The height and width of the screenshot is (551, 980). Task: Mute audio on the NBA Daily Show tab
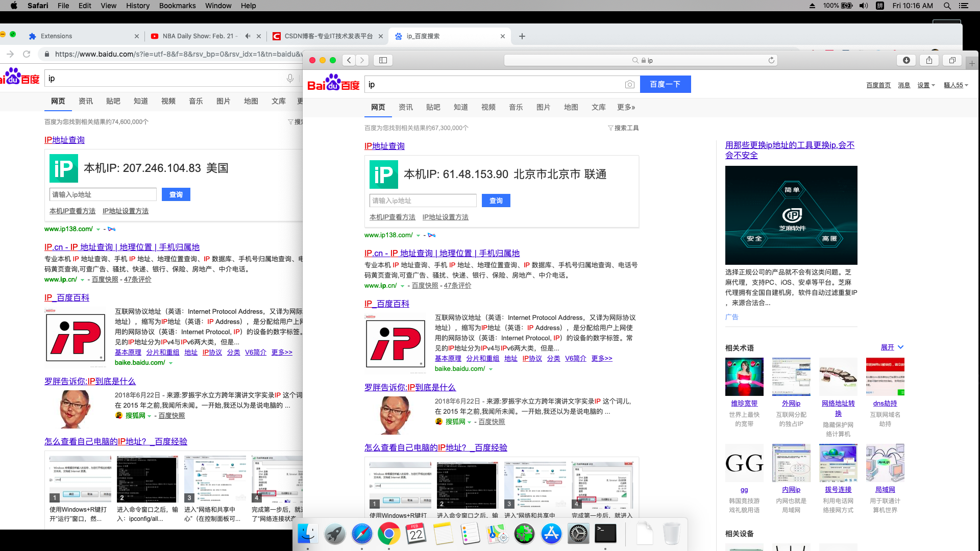247,36
